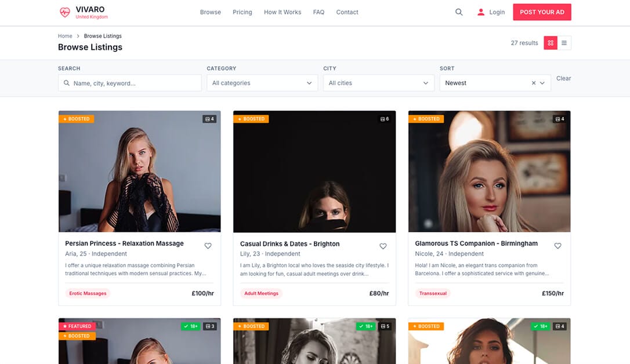
Task: Open the All categories dropdown
Action: click(262, 83)
